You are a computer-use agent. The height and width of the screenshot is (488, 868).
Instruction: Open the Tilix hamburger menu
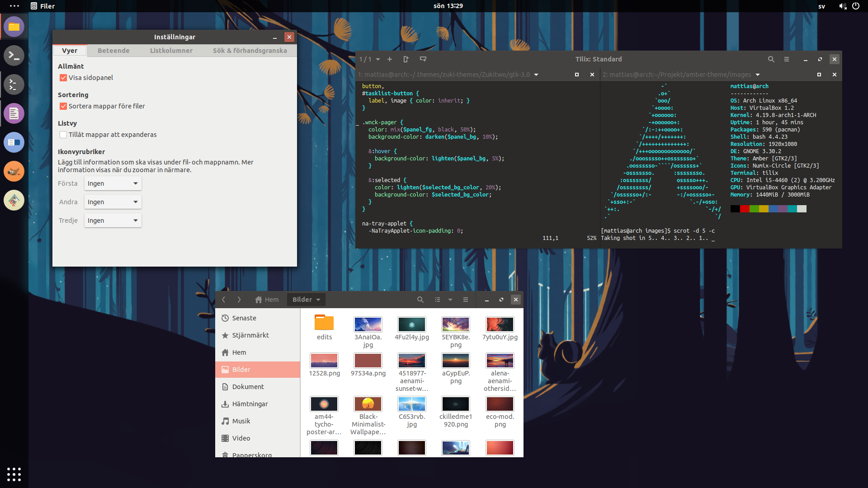pos(787,59)
